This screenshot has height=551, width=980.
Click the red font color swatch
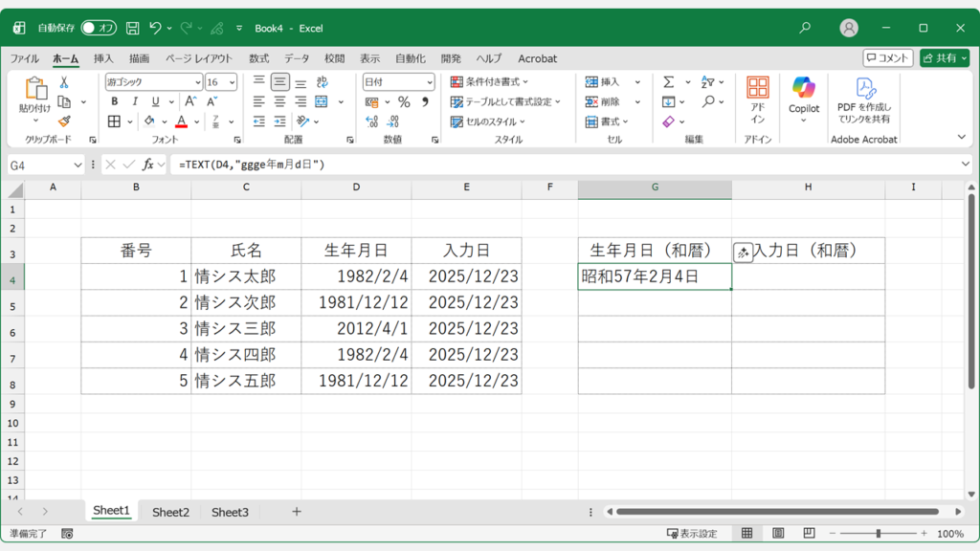coord(181,121)
